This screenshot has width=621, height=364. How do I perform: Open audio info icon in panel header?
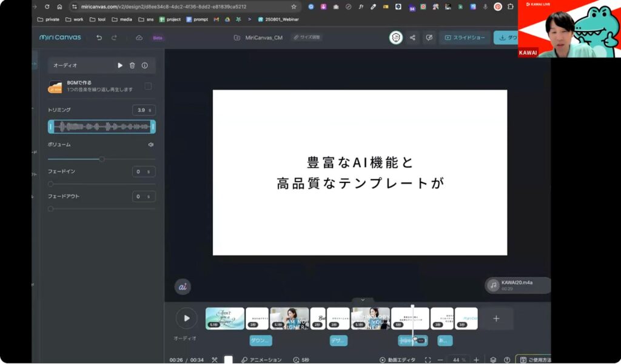click(x=145, y=65)
